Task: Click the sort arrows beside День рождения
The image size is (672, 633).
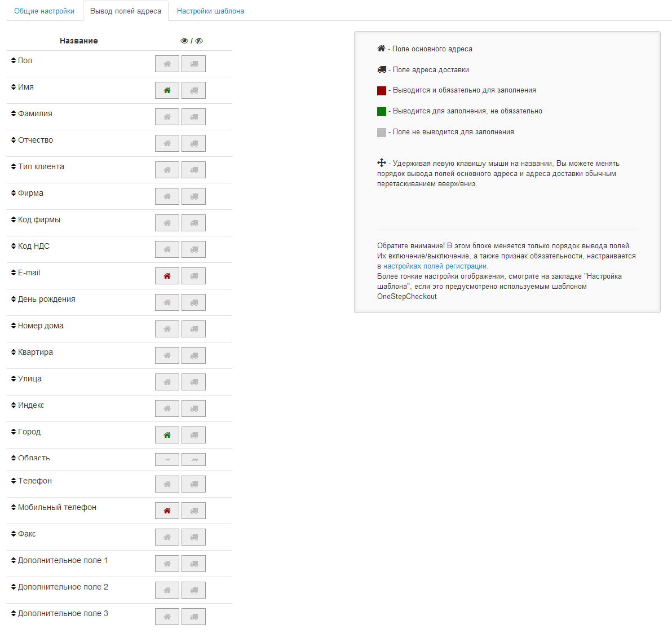Action: tap(14, 299)
